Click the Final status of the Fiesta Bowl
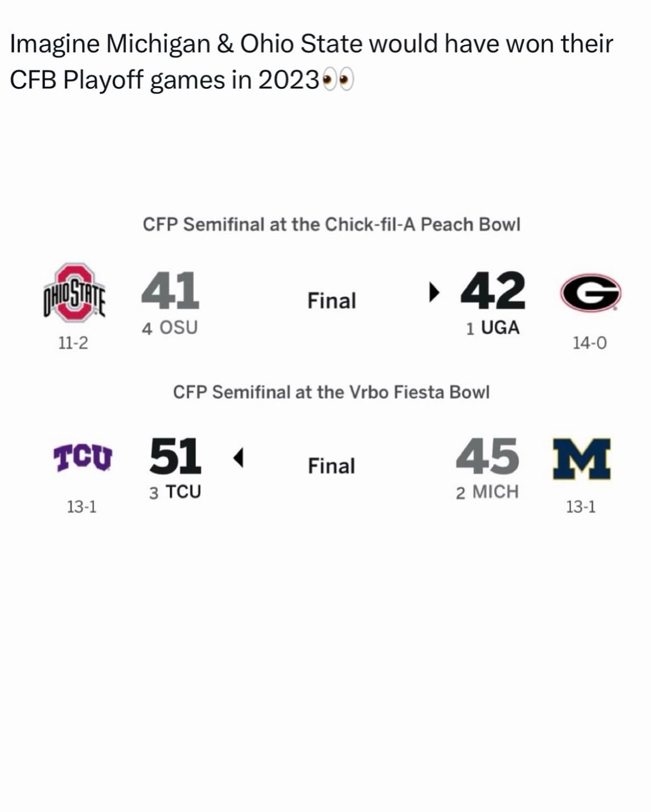The image size is (651, 812). coord(331,466)
